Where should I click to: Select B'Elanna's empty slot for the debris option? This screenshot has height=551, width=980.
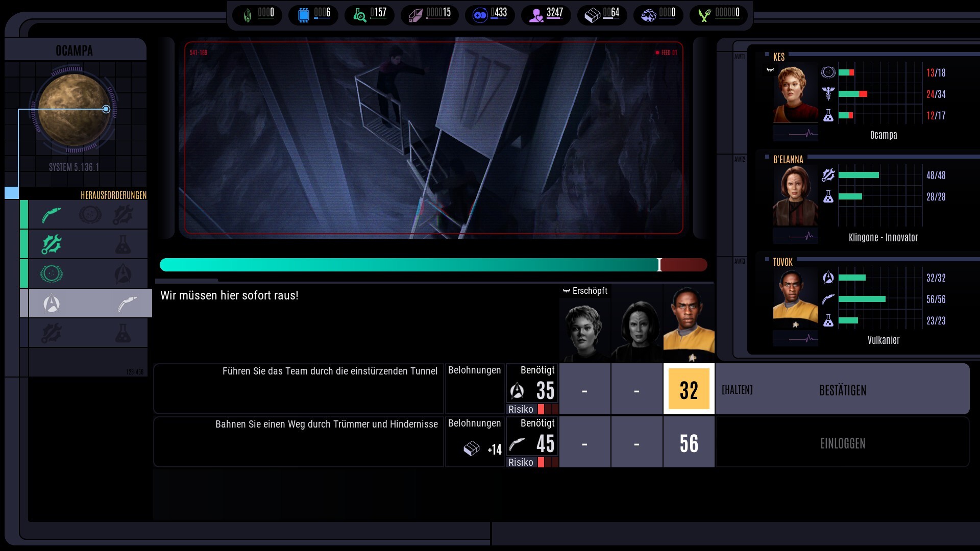[x=637, y=442]
